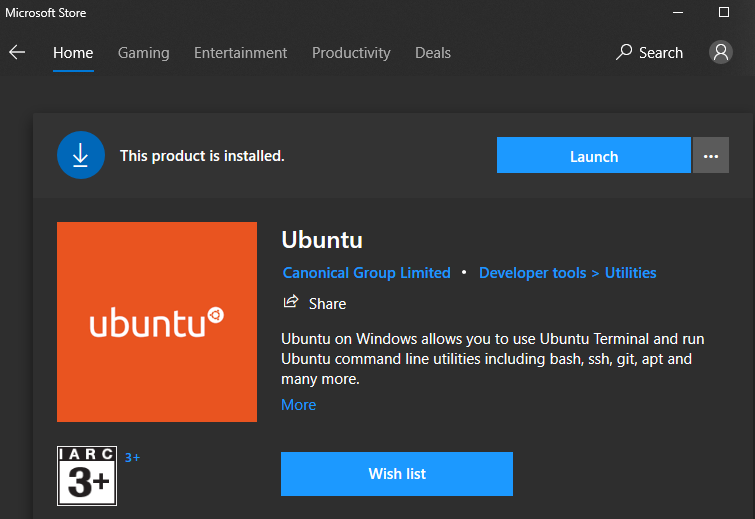The image size is (755, 519).
Task: Click the 3+ age rating link
Action: pyautogui.click(x=132, y=457)
